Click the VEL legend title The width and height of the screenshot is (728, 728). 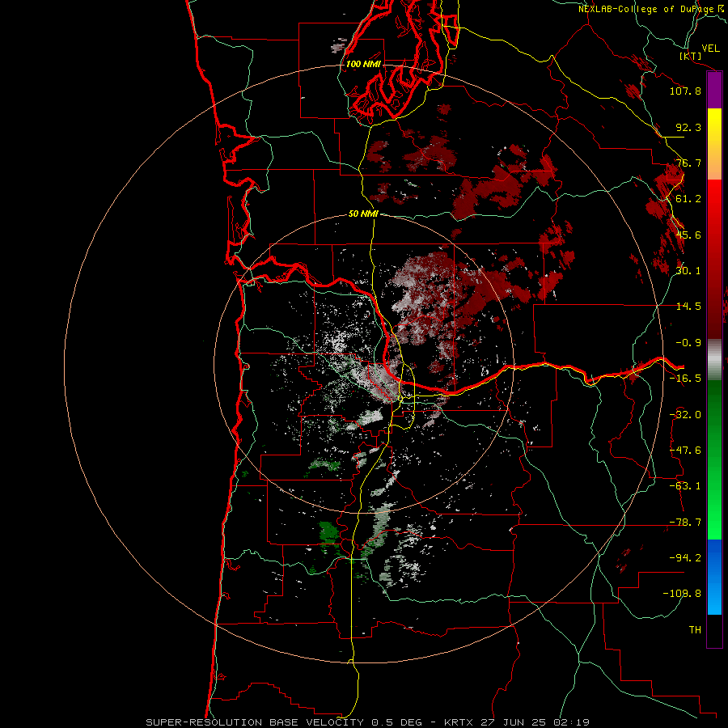pos(710,49)
